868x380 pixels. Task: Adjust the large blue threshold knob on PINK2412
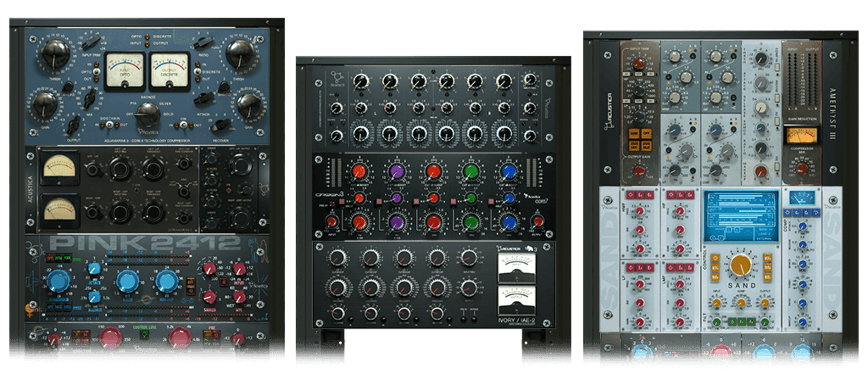[x=58, y=282]
